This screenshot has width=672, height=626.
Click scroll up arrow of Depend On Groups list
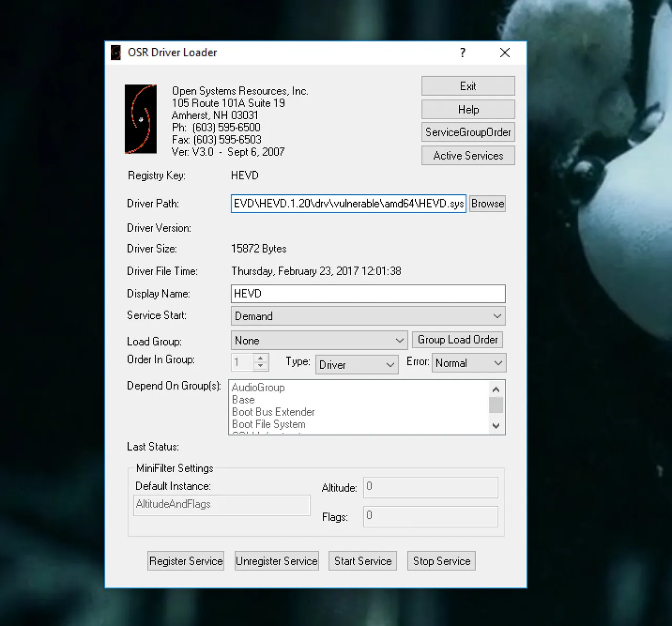[x=496, y=390]
